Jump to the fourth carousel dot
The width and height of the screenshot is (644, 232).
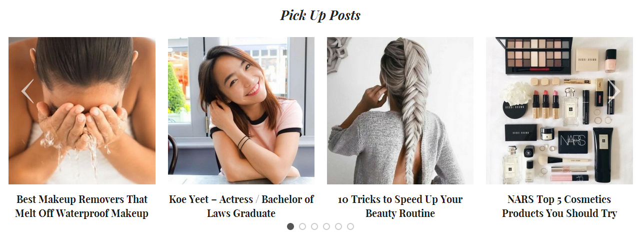coord(326,226)
